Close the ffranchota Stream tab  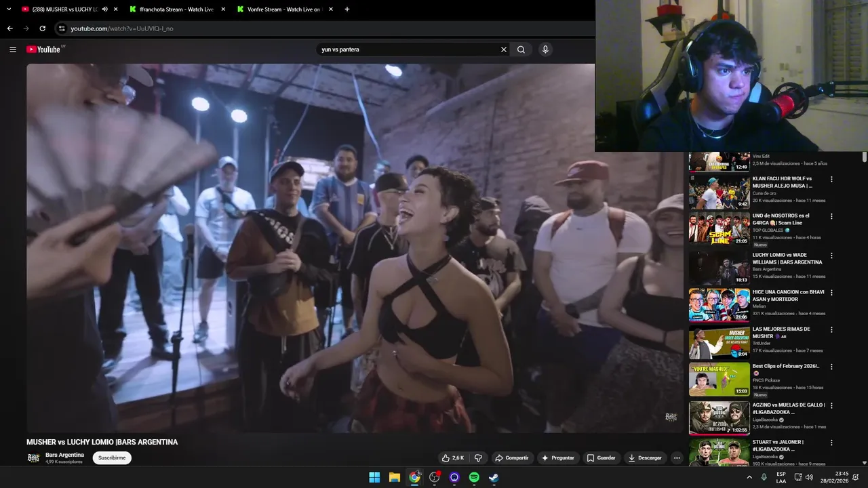(223, 9)
